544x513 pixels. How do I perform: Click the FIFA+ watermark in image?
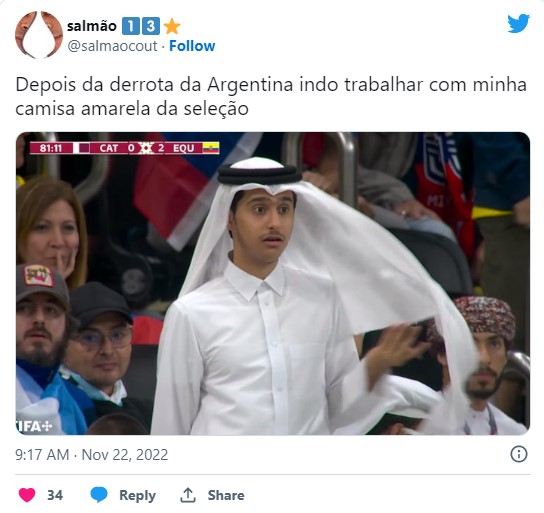pyautogui.click(x=34, y=426)
